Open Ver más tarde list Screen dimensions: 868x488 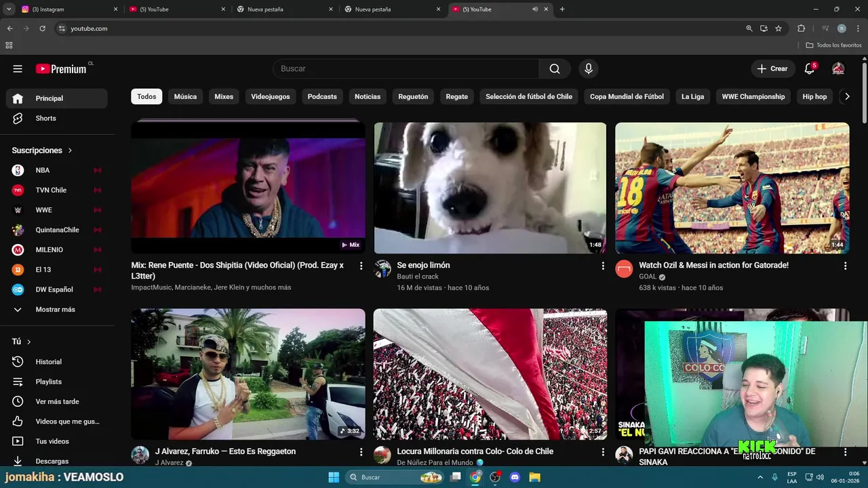pyautogui.click(x=57, y=401)
